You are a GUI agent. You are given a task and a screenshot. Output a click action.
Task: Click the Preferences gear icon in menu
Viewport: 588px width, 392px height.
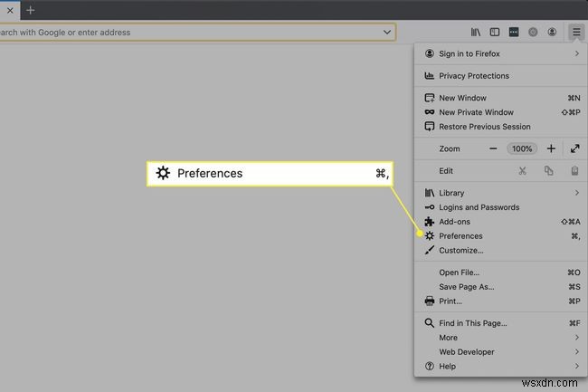(430, 236)
